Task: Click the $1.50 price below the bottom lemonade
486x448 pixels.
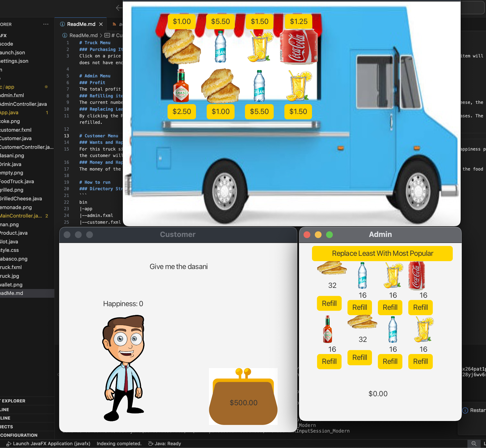Action: (298, 112)
